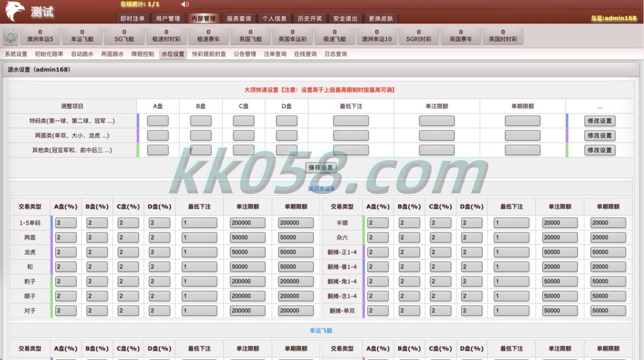Switch to the 系统设置 tab

16,54
